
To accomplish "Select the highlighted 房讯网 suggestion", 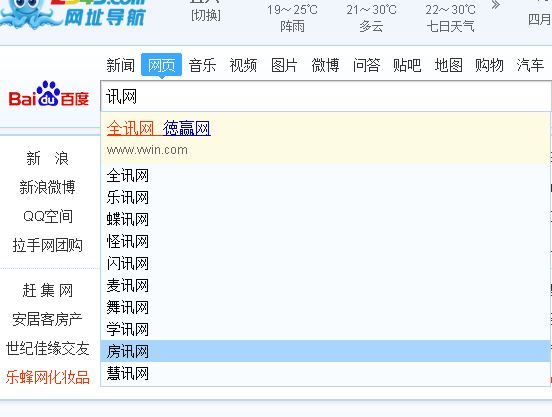I will (x=325, y=351).
